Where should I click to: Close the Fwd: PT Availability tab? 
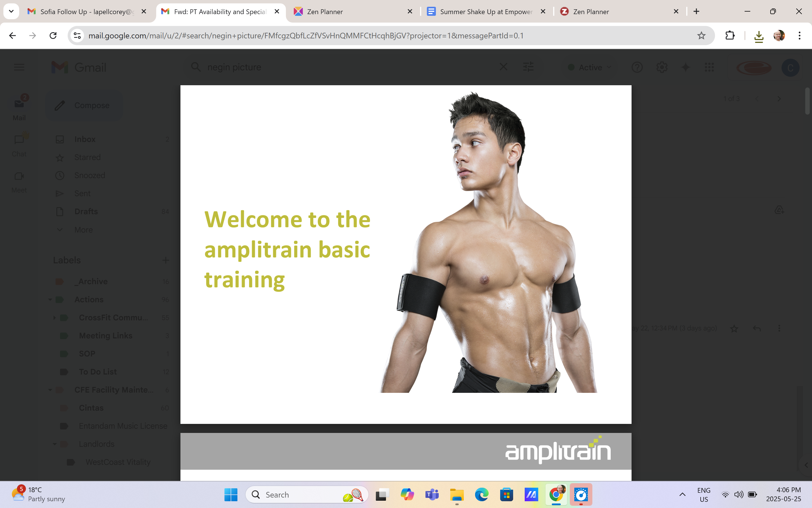click(277, 11)
